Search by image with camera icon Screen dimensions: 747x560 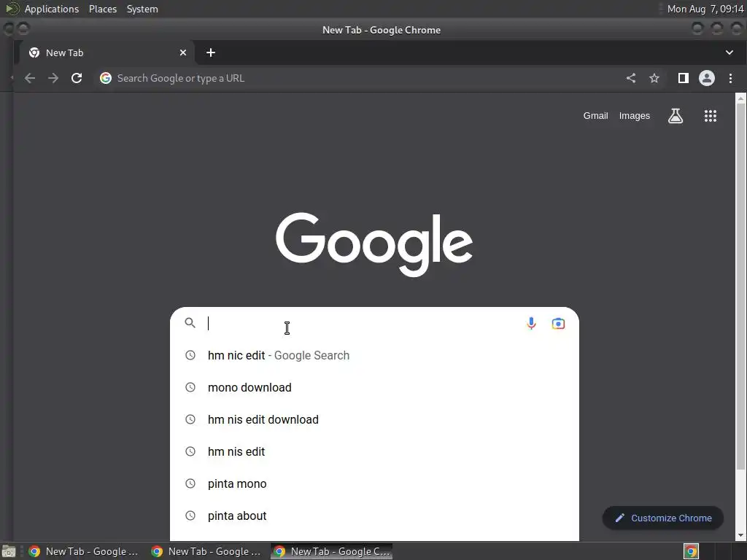tap(558, 324)
